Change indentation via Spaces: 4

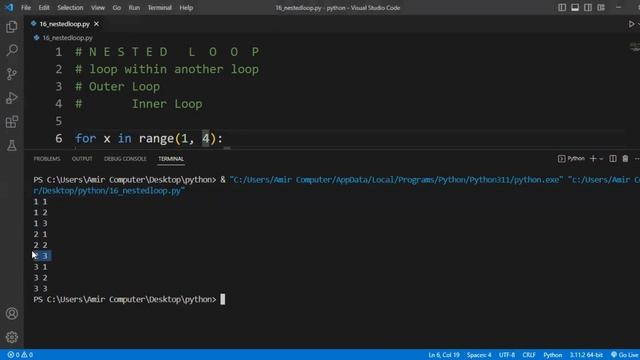(x=479, y=355)
